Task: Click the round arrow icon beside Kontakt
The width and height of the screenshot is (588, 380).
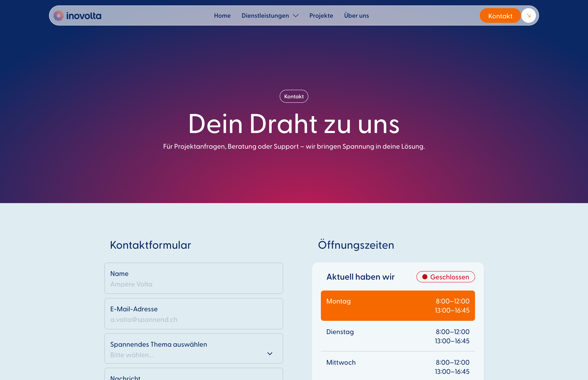Action: click(x=528, y=15)
